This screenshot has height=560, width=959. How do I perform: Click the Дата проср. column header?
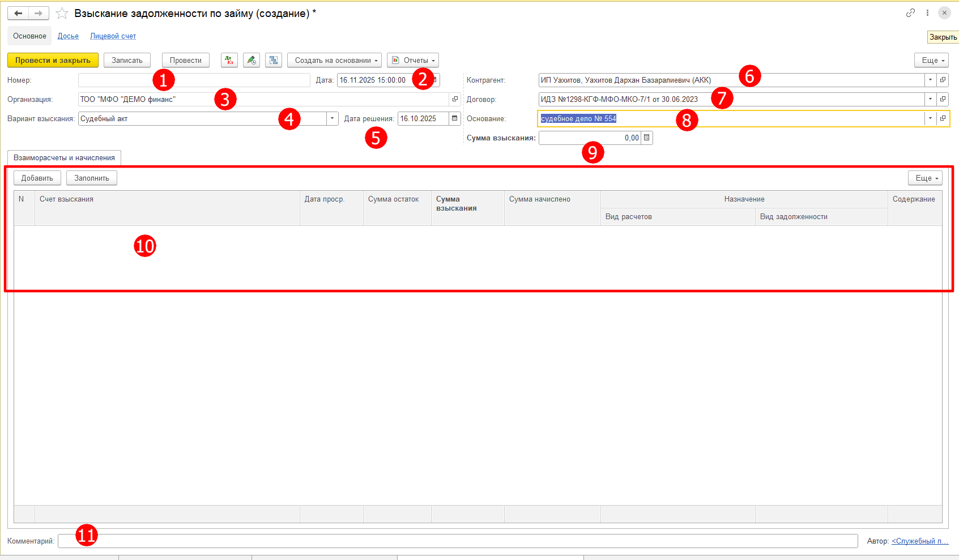[331, 208]
